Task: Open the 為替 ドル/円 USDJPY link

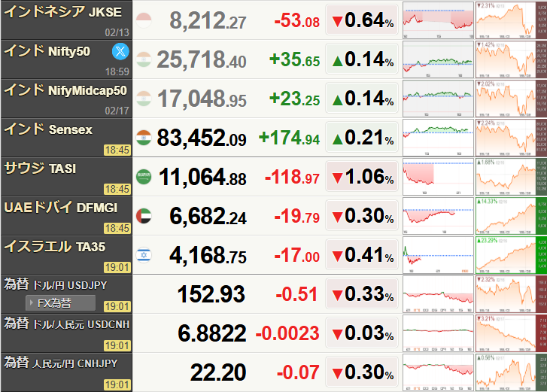Action: click(x=56, y=284)
